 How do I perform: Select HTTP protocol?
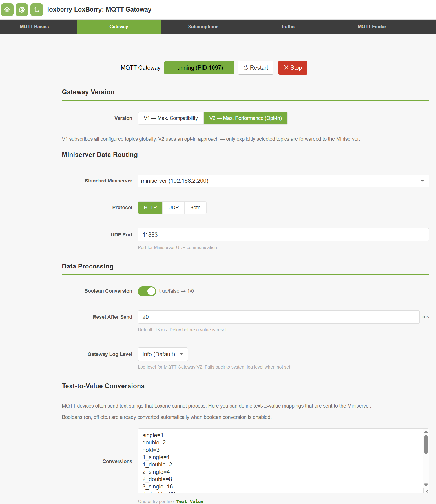[x=150, y=208]
